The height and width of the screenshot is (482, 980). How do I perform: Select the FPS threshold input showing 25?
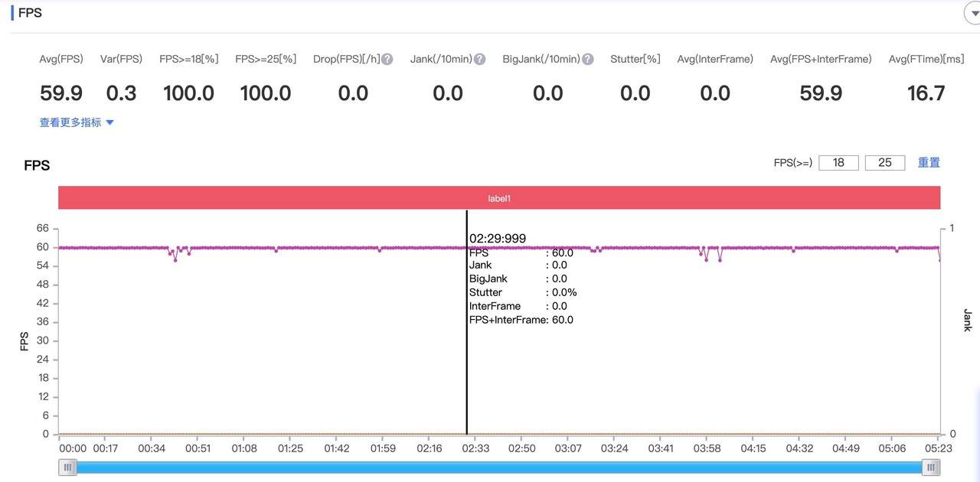click(x=885, y=162)
